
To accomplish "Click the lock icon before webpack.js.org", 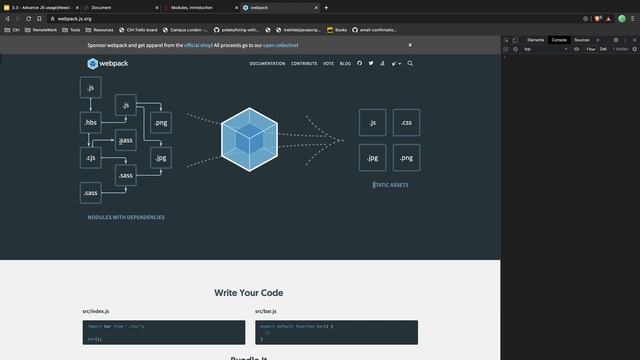I will pos(52,19).
